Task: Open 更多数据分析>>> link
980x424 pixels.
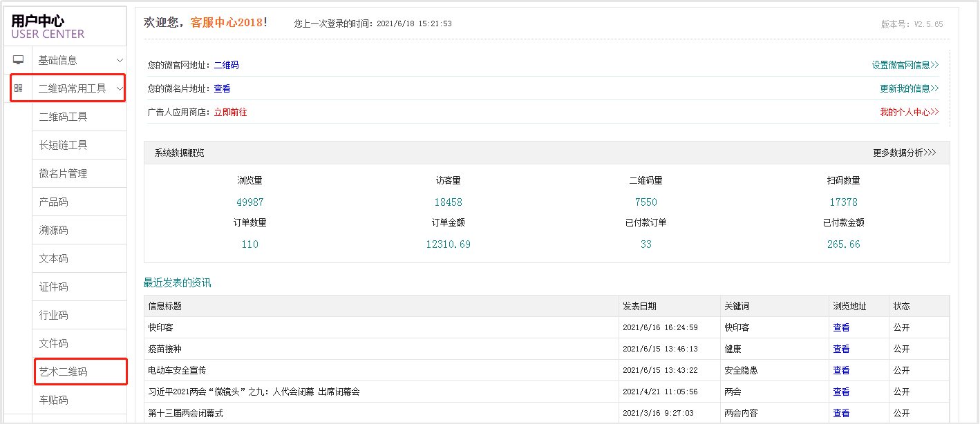Action: [x=904, y=153]
